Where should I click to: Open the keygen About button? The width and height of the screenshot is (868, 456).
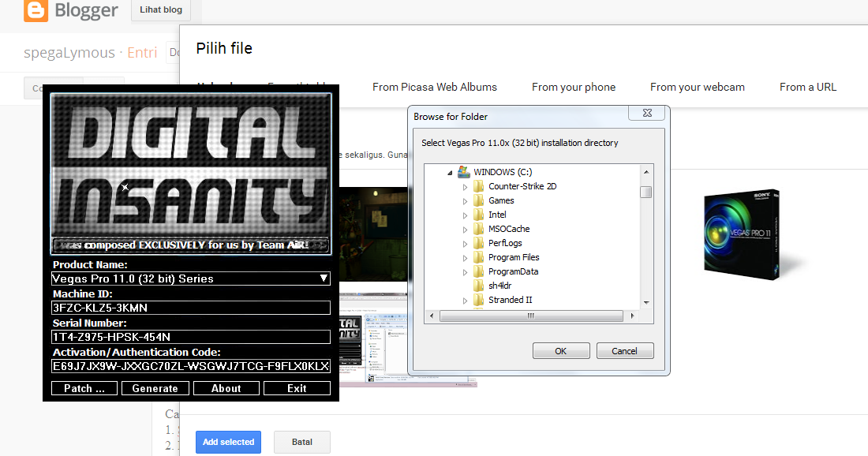pyautogui.click(x=226, y=388)
